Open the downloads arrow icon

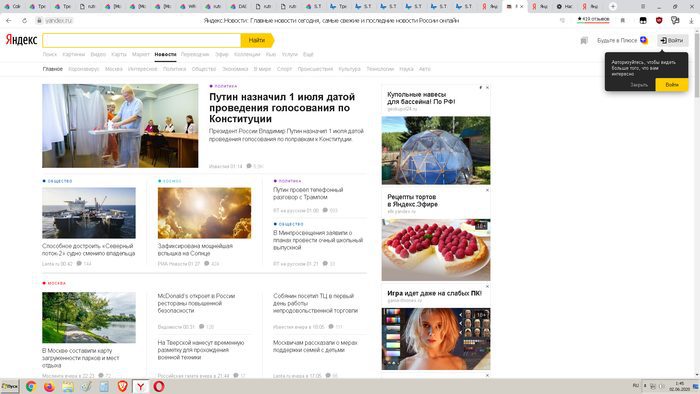coord(691,21)
